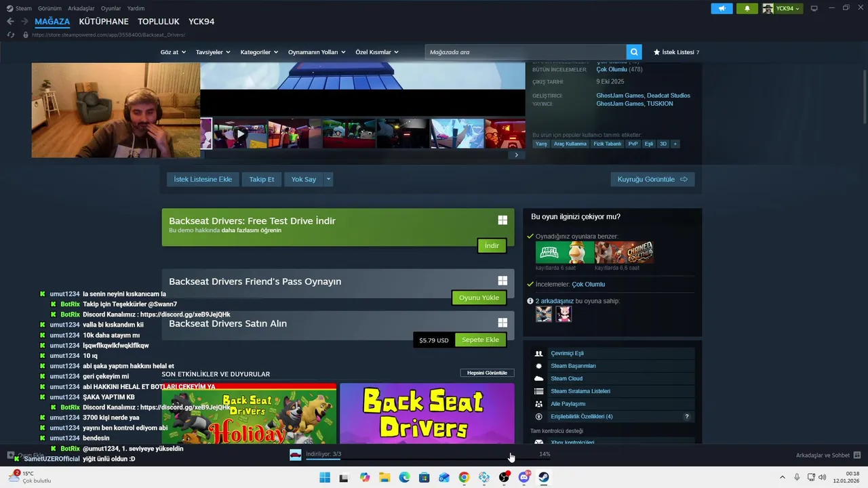Open Steam announcements megaphone button
Viewport: 868px width, 488px height.
click(722, 8)
